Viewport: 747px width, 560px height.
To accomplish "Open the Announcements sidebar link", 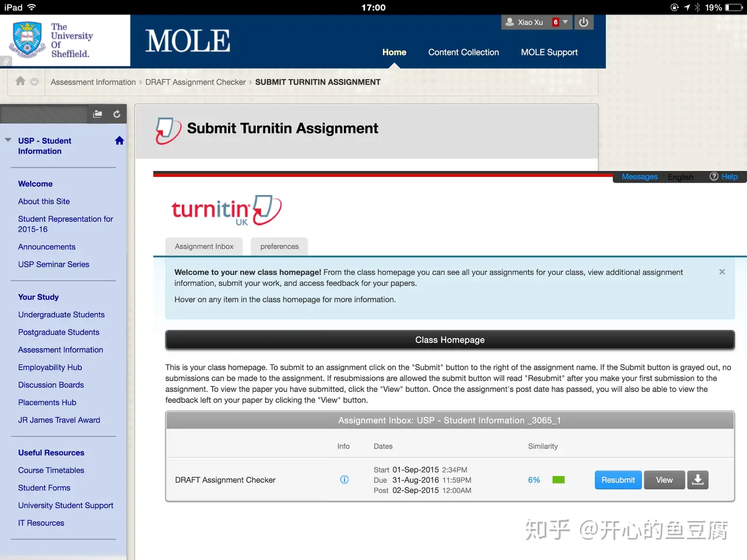I will [47, 247].
